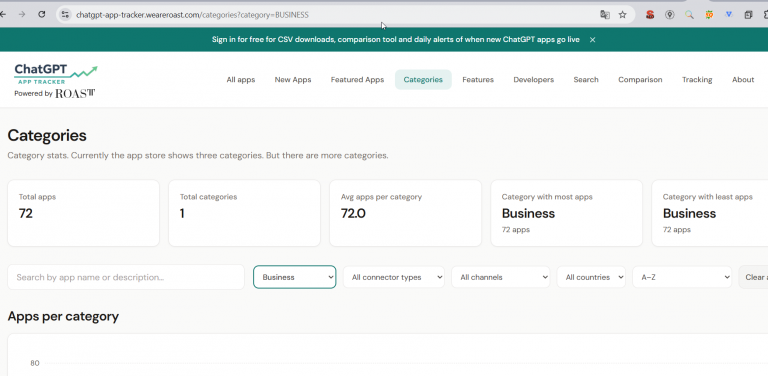Click the Categories page heading
Viewport: 768px width, 376px height.
click(x=47, y=136)
